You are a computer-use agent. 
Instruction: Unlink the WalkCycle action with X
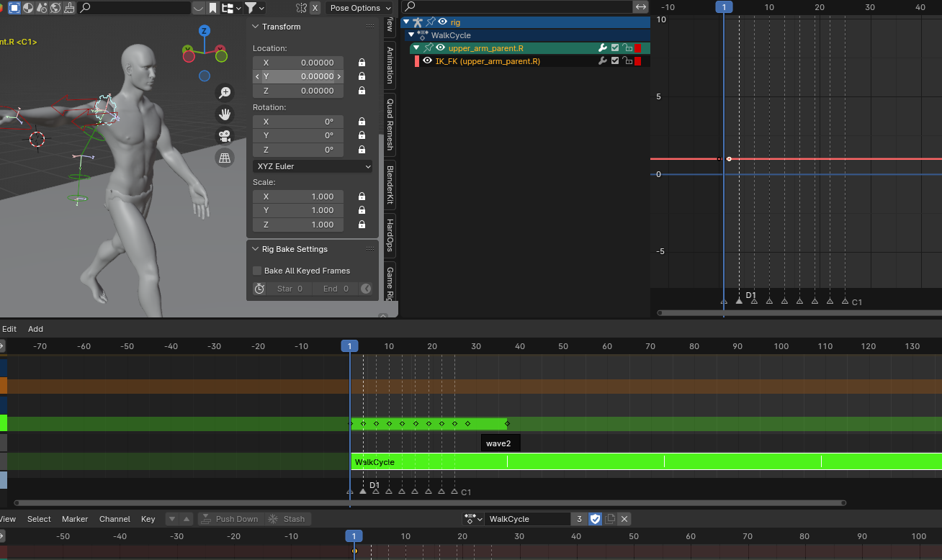click(x=624, y=519)
